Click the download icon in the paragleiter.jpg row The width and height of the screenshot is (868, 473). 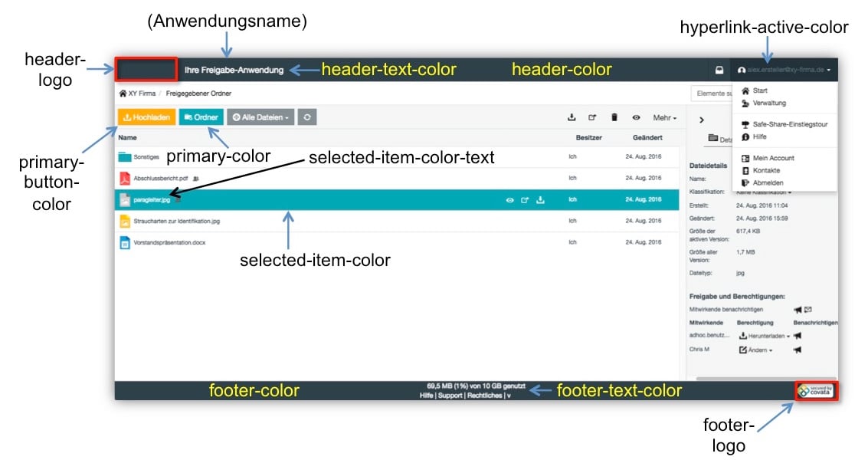pyautogui.click(x=540, y=200)
